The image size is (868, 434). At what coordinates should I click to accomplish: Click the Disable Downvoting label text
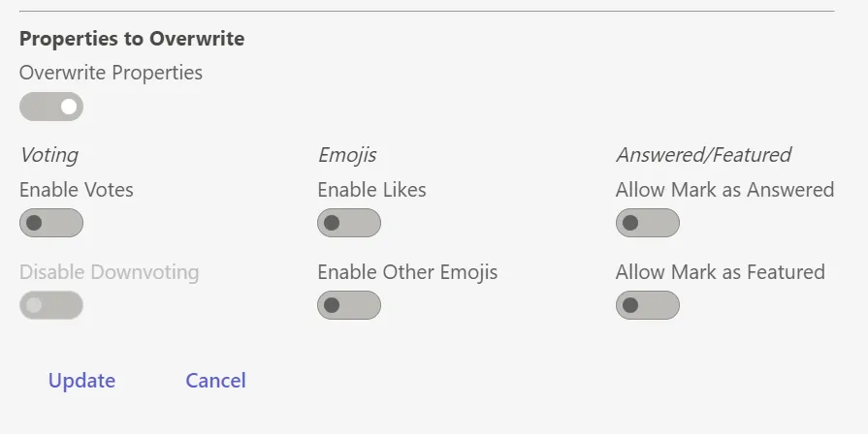[x=109, y=272]
